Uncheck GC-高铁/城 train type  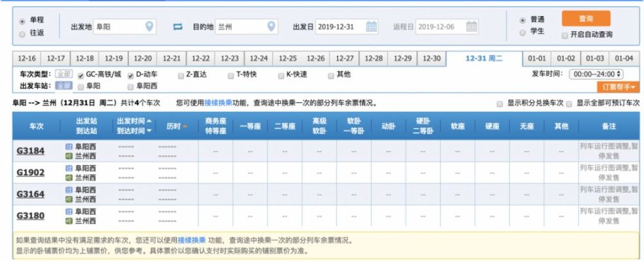81,75
